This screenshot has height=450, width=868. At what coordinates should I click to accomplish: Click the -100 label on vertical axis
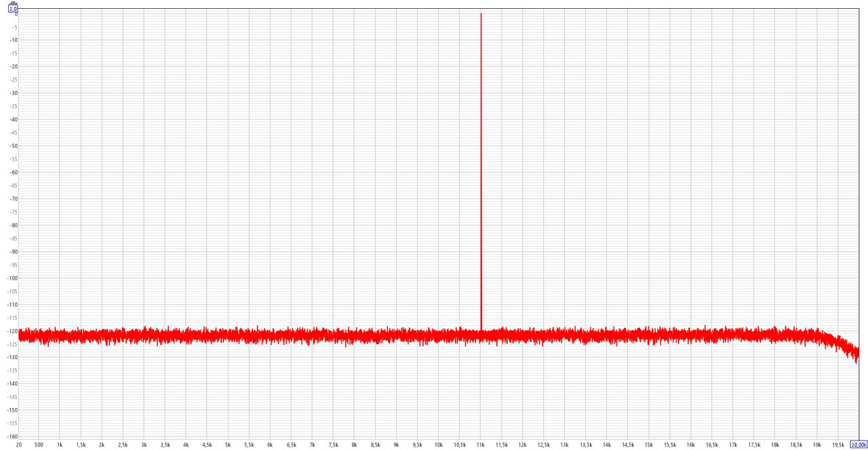point(12,278)
